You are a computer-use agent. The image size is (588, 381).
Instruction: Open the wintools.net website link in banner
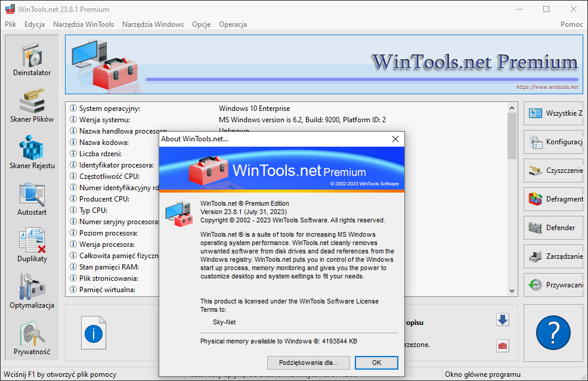pyautogui.click(x=547, y=87)
